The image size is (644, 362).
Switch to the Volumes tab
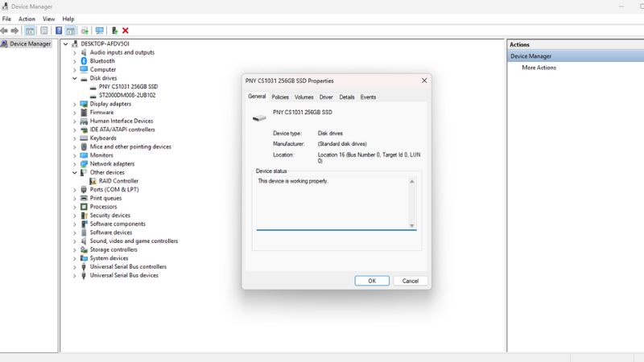coord(304,97)
